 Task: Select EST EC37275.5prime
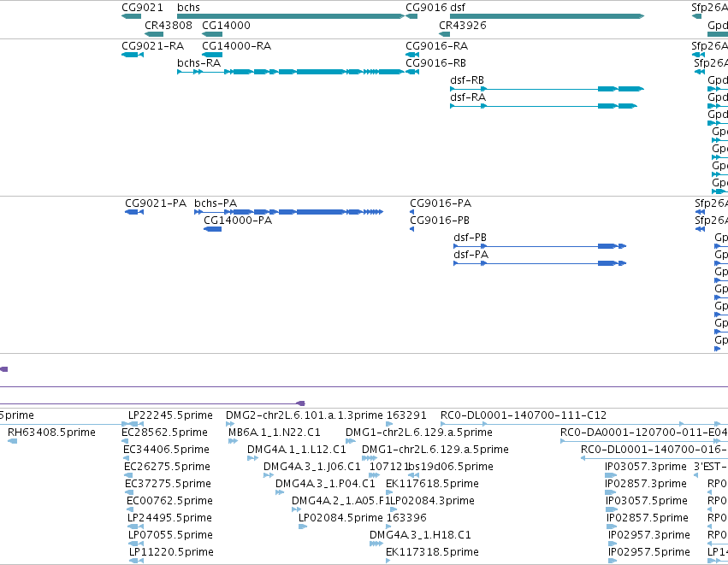point(129,492)
